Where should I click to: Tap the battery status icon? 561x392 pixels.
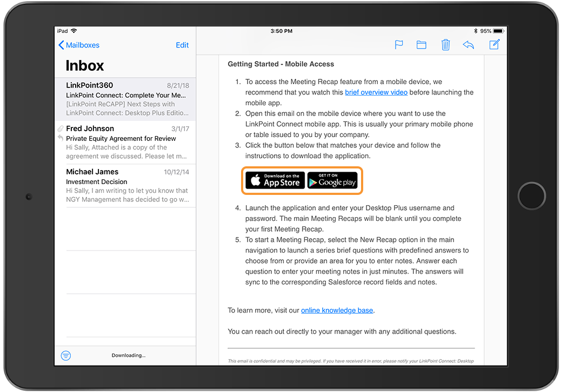498,31
